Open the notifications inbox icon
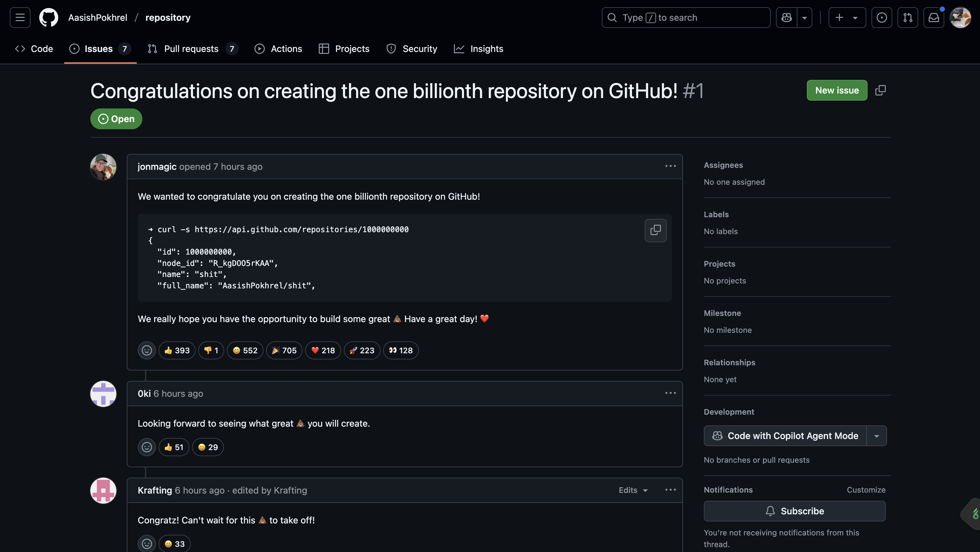The width and height of the screenshot is (980, 552). (934, 18)
